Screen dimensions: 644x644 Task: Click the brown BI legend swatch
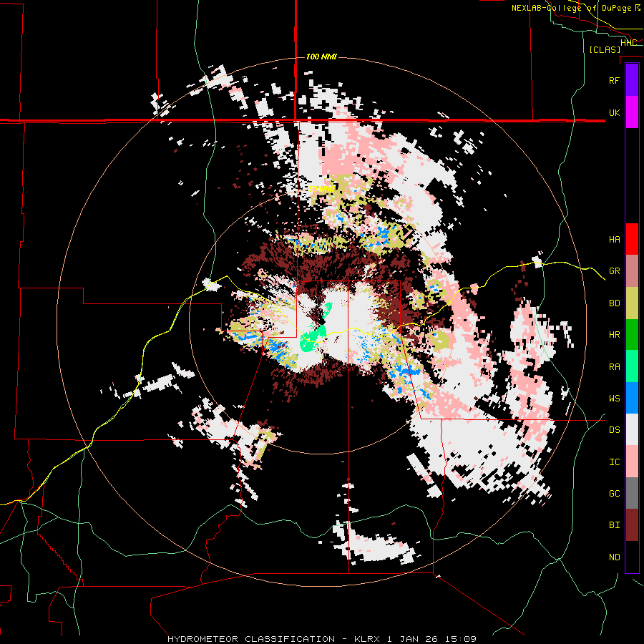[x=632, y=525]
